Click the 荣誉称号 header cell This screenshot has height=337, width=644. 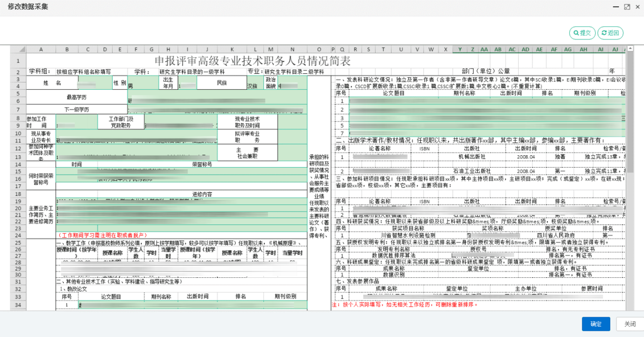202,164
